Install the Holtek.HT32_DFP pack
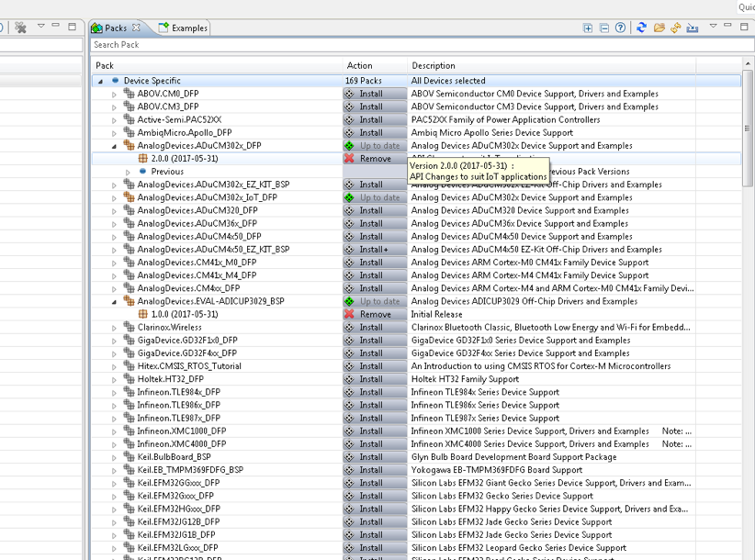The image size is (755, 560). tap(375, 379)
